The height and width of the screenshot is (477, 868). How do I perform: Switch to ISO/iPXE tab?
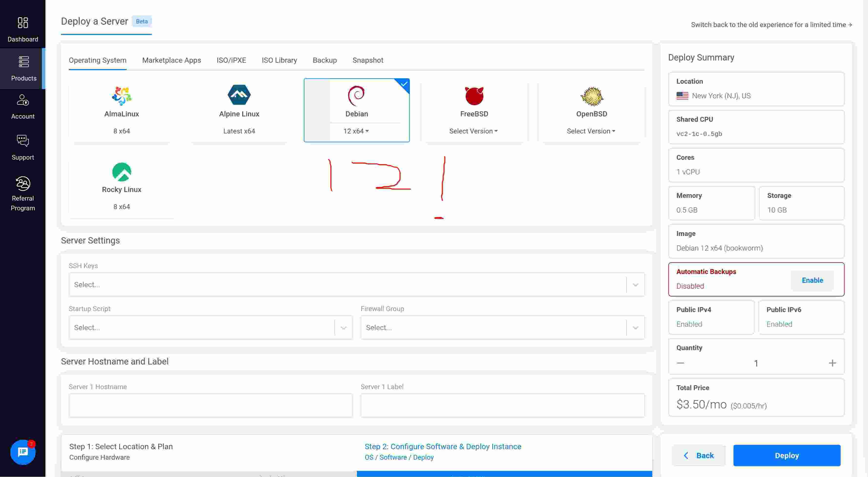[231, 60]
